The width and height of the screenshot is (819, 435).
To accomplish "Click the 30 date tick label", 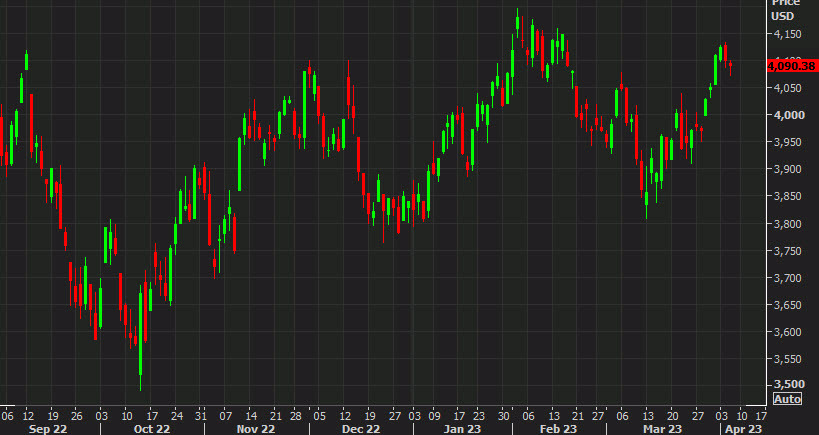I will pyautogui.click(x=504, y=416).
